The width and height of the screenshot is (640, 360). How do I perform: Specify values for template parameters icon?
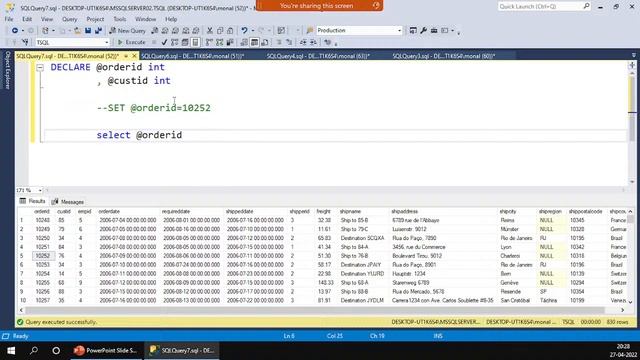(x=327, y=42)
